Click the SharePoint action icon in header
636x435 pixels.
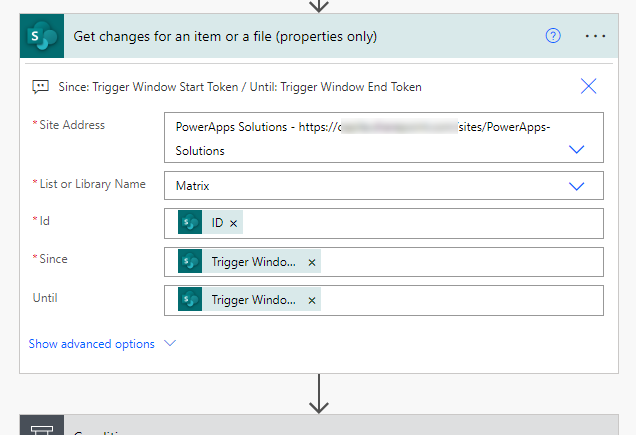(41, 36)
